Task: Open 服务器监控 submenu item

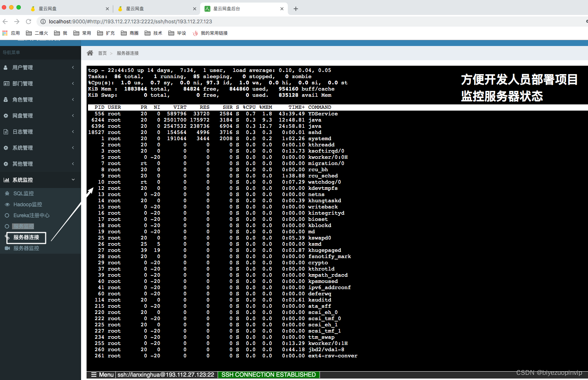Action: click(x=26, y=248)
